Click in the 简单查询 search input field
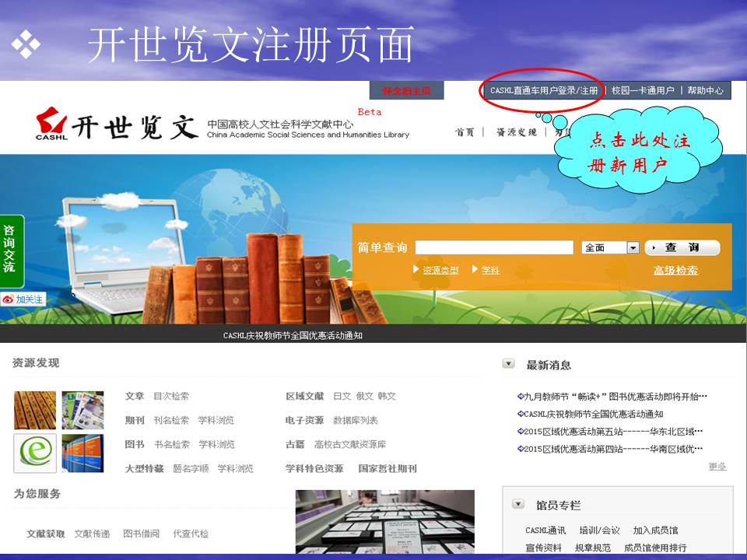This screenshot has width=747, height=560. [494, 247]
